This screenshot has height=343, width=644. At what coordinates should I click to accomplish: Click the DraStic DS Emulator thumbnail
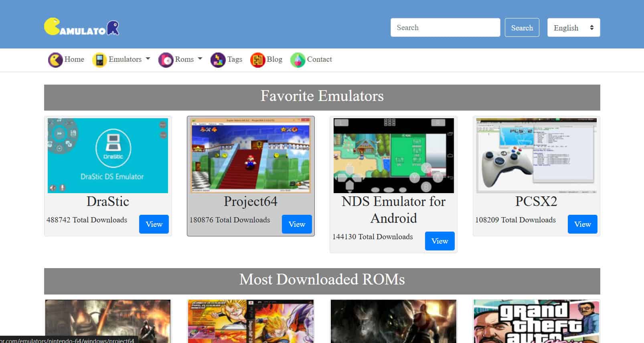(x=108, y=155)
